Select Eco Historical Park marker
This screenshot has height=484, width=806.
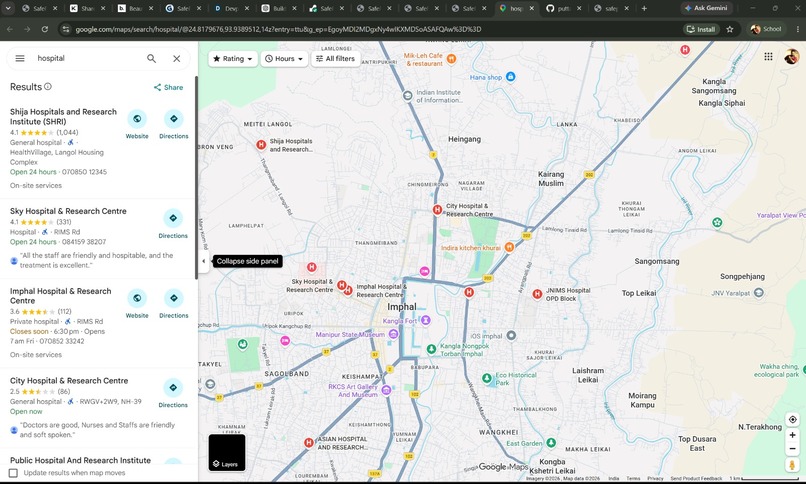(487, 379)
